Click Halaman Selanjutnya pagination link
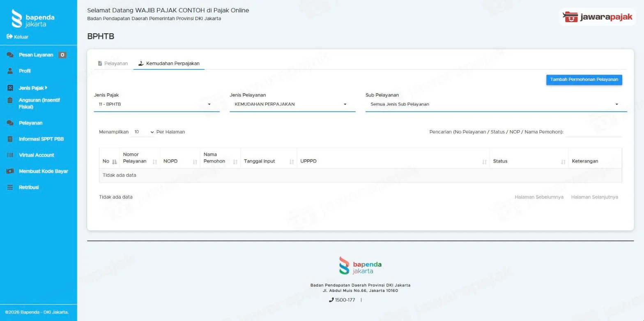Viewport: 644px width, 321px height. (x=594, y=197)
